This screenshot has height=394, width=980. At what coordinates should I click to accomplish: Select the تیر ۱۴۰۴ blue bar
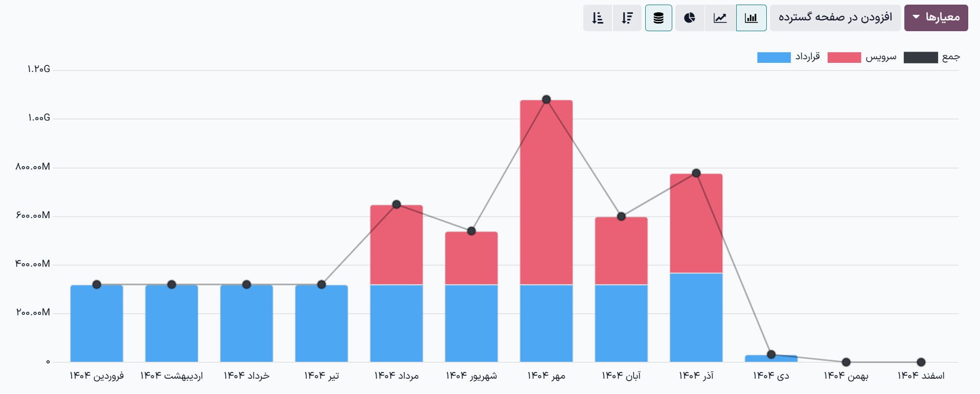click(x=322, y=323)
